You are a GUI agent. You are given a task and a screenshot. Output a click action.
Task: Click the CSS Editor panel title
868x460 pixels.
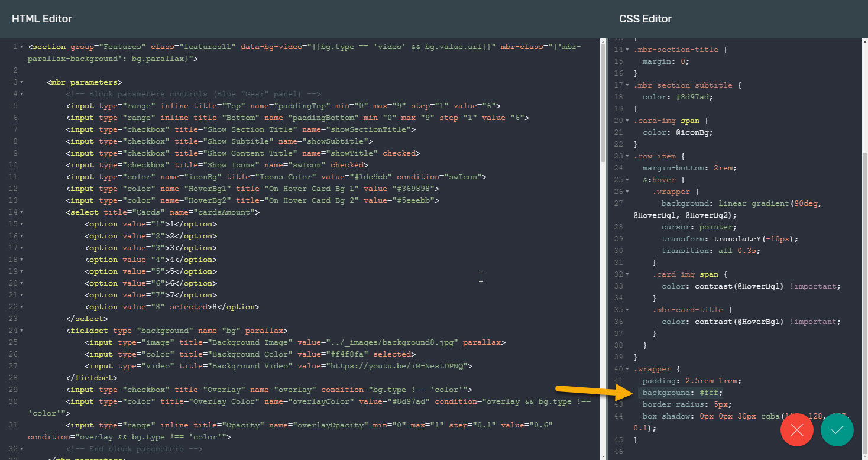[646, 19]
